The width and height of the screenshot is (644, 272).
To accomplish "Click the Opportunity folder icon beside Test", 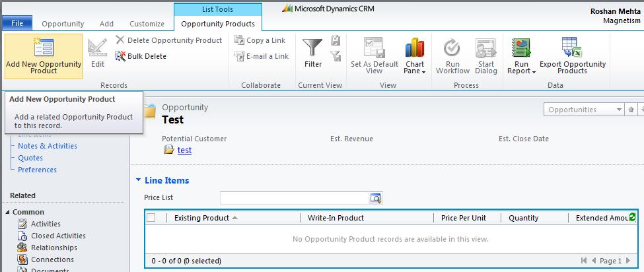I will click(x=149, y=112).
